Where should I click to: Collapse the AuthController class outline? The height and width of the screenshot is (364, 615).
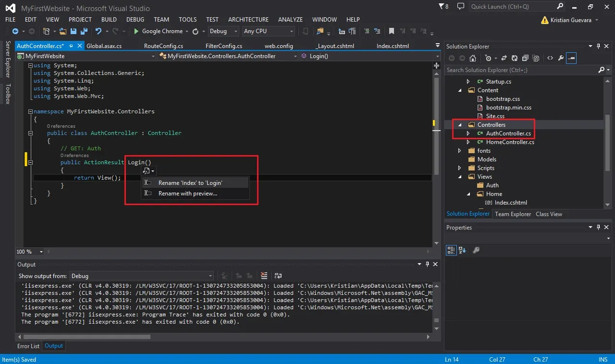(x=31, y=133)
